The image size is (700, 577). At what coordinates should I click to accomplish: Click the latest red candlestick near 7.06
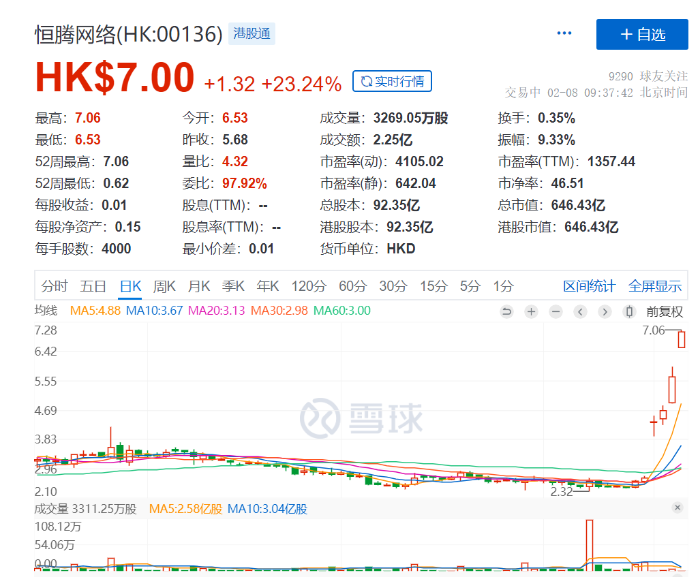(681, 339)
